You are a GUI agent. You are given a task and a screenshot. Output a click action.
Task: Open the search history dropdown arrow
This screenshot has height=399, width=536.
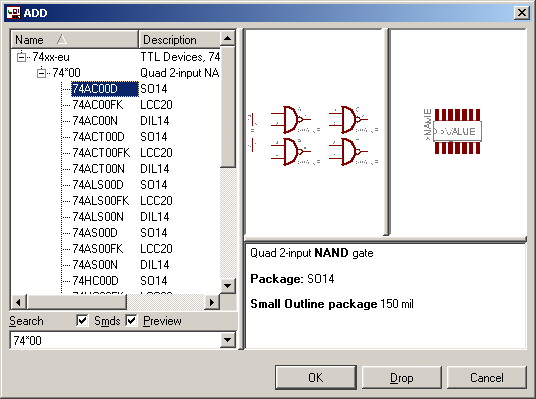point(228,340)
